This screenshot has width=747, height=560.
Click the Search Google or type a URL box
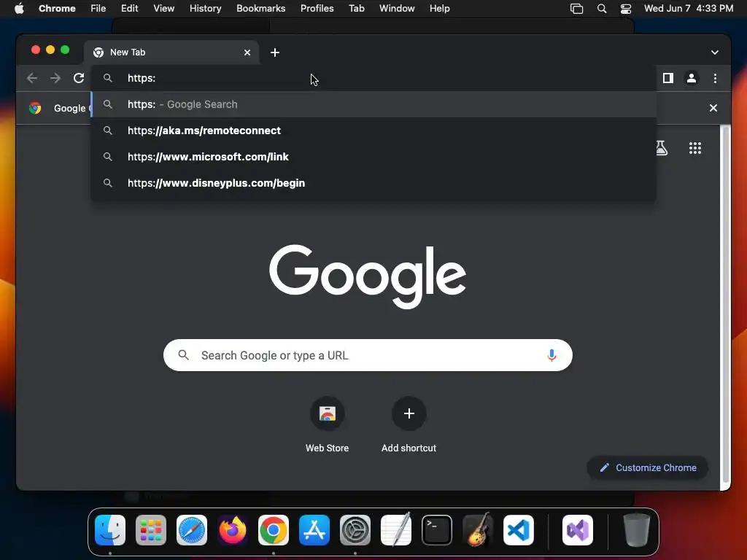(x=368, y=355)
